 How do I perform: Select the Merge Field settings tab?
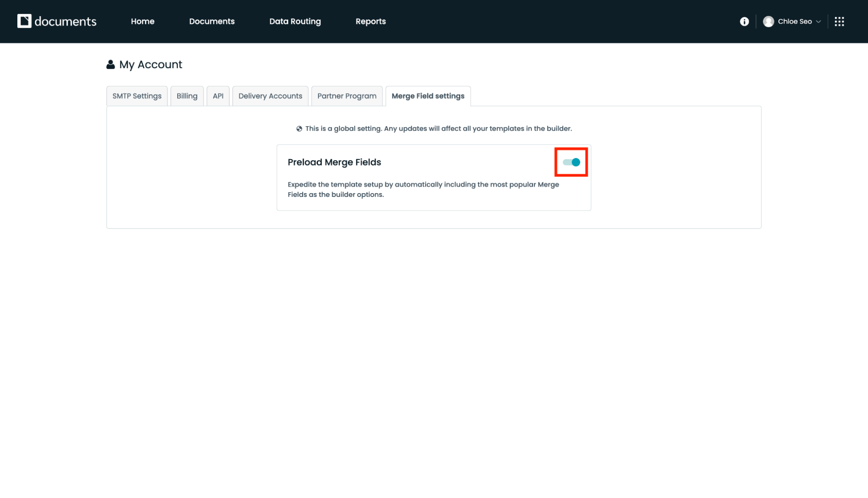click(428, 96)
